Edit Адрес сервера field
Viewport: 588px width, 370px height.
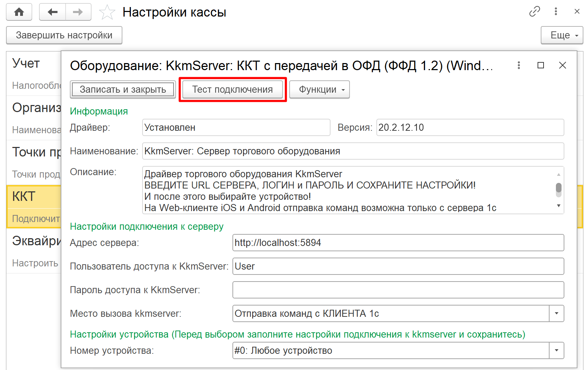[x=398, y=243]
